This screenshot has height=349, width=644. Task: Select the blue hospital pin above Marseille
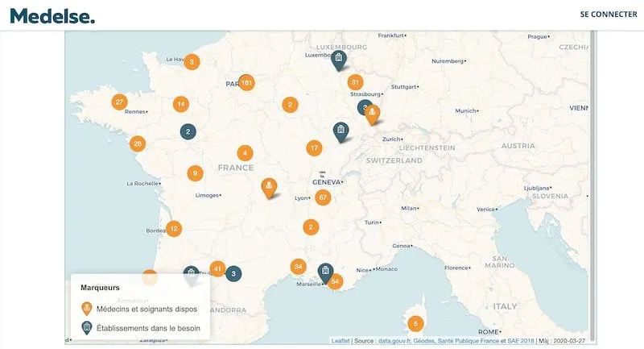[x=325, y=272]
